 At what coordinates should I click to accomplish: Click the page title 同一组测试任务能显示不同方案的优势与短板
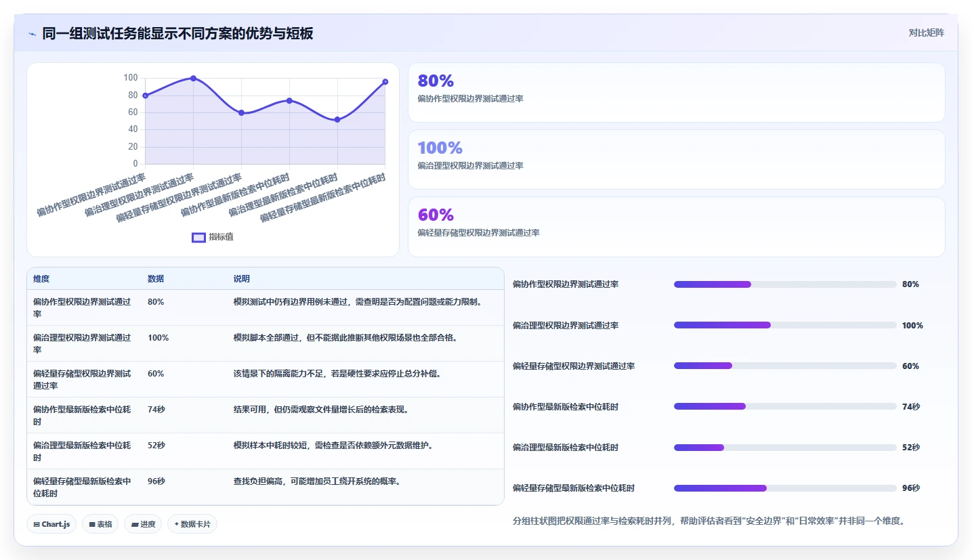click(x=177, y=34)
